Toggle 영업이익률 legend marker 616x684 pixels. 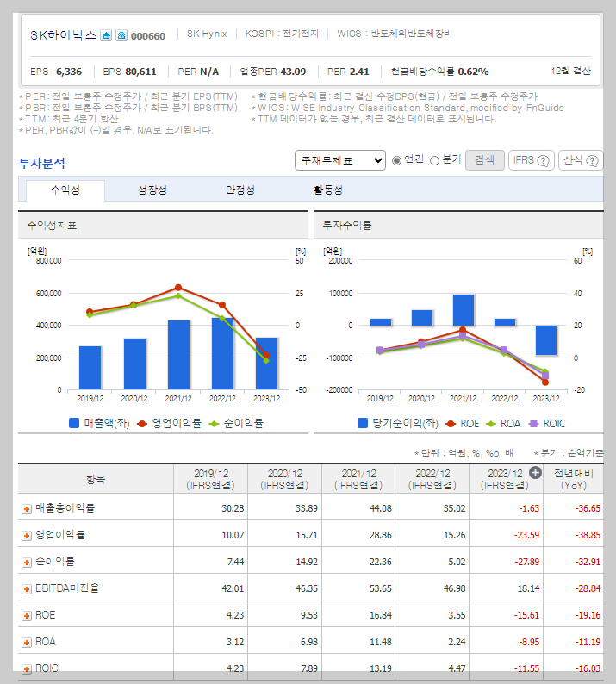142,424
